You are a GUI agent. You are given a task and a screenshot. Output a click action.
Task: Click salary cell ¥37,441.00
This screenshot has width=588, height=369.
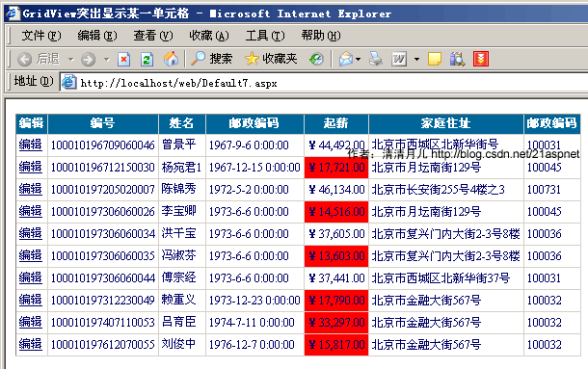[336, 277]
